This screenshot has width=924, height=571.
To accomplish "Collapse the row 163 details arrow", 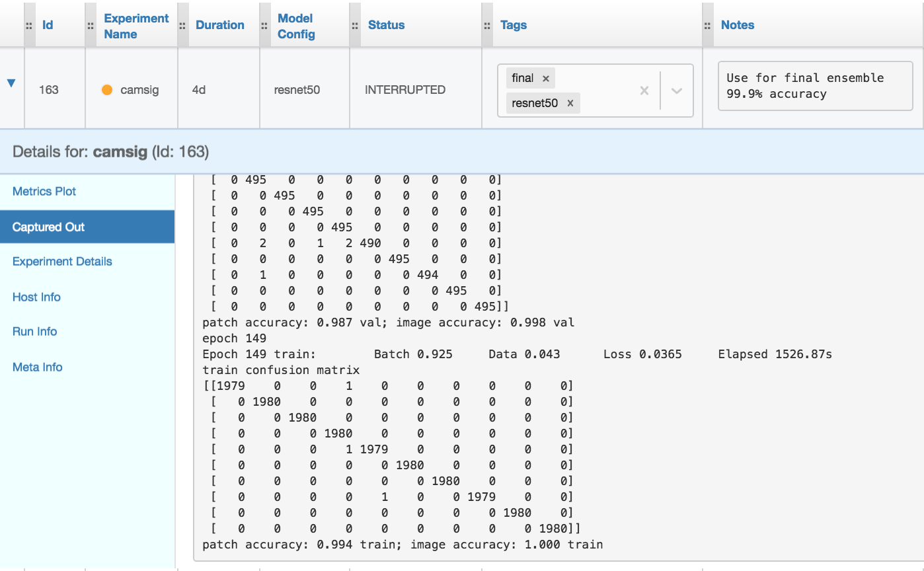I will 11,83.
